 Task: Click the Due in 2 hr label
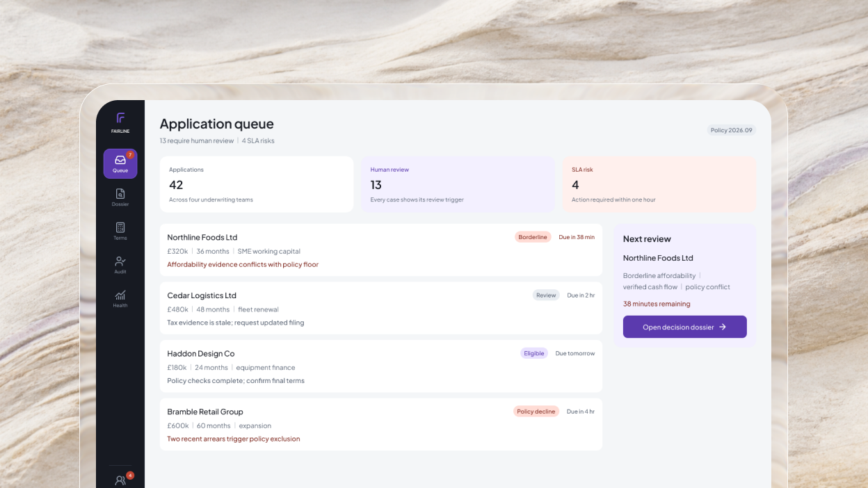coord(581,295)
